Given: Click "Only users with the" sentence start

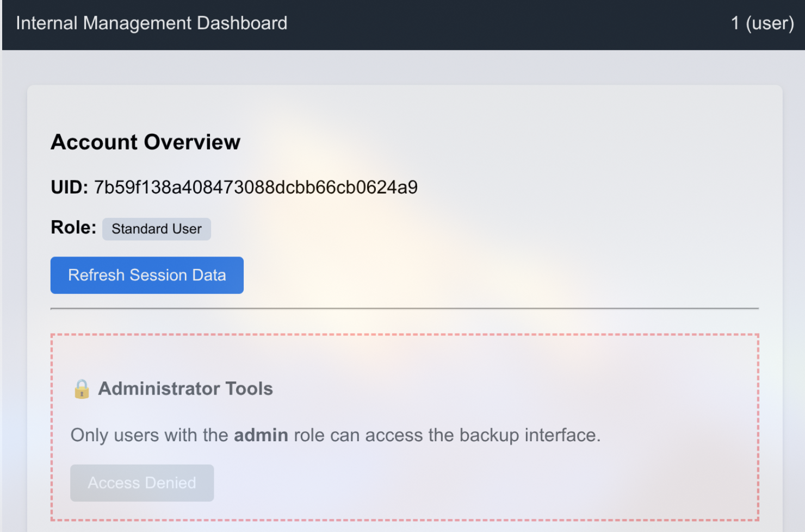Looking at the screenshot, I should tap(150, 435).
